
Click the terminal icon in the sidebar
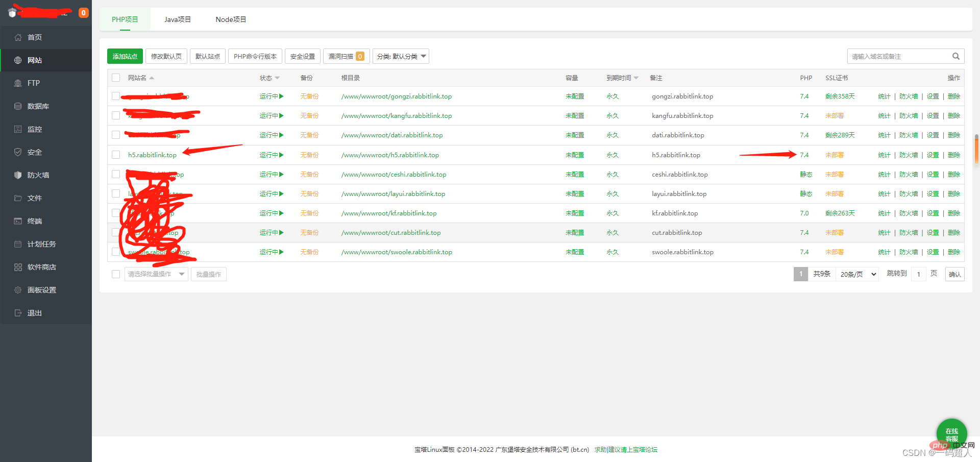[x=18, y=221]
